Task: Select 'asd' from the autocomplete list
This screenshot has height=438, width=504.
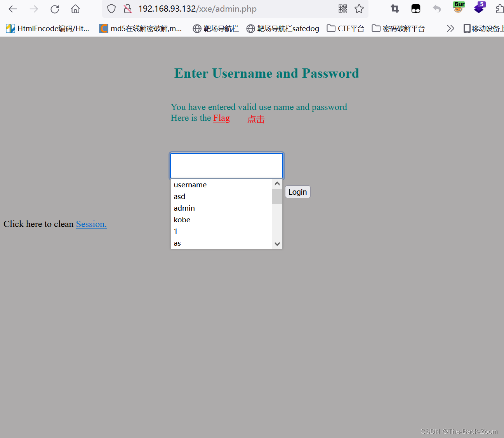Action: tap(222, 196)
